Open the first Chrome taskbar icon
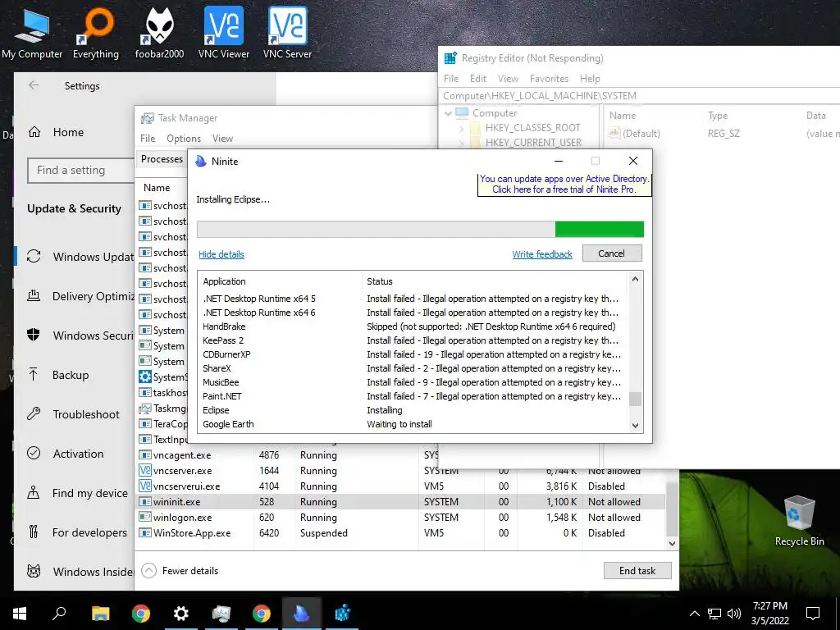 141,614
